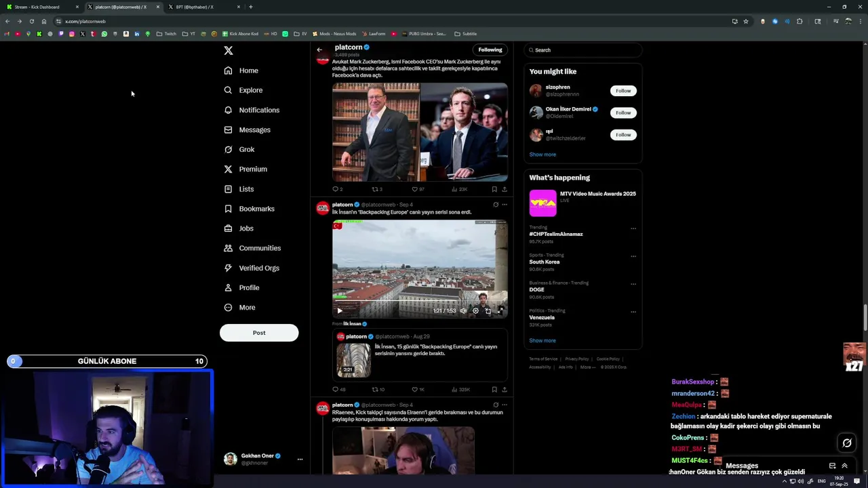
Task: Open more options for #CHPTeslimAlınamaz trend
Action: coord(633,228)
